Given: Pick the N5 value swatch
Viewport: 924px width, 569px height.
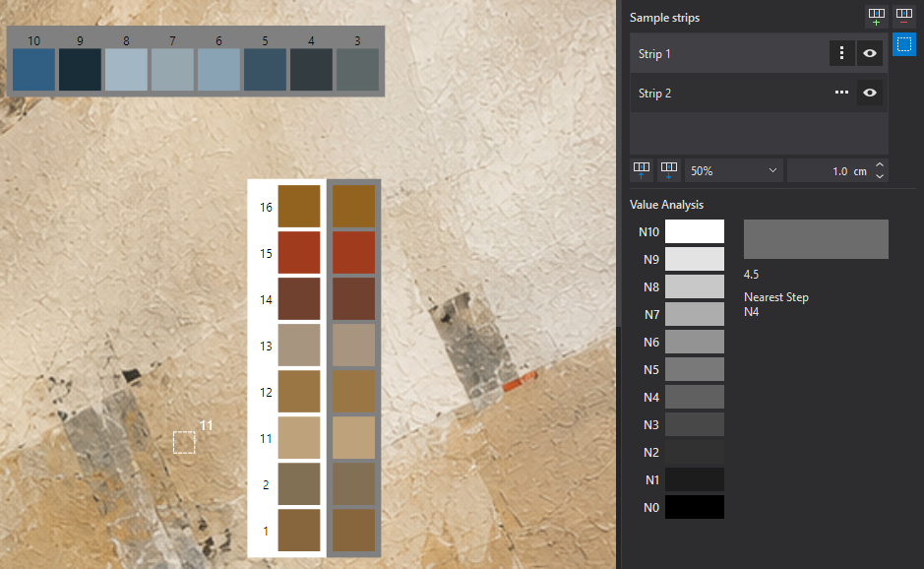Looking at the screenshot, I should (695, 369).
